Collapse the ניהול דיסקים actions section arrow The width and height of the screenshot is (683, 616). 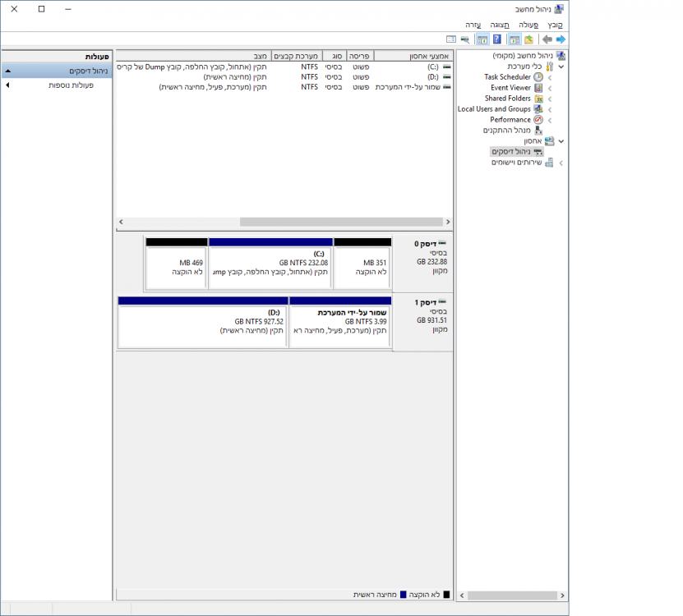8,71
